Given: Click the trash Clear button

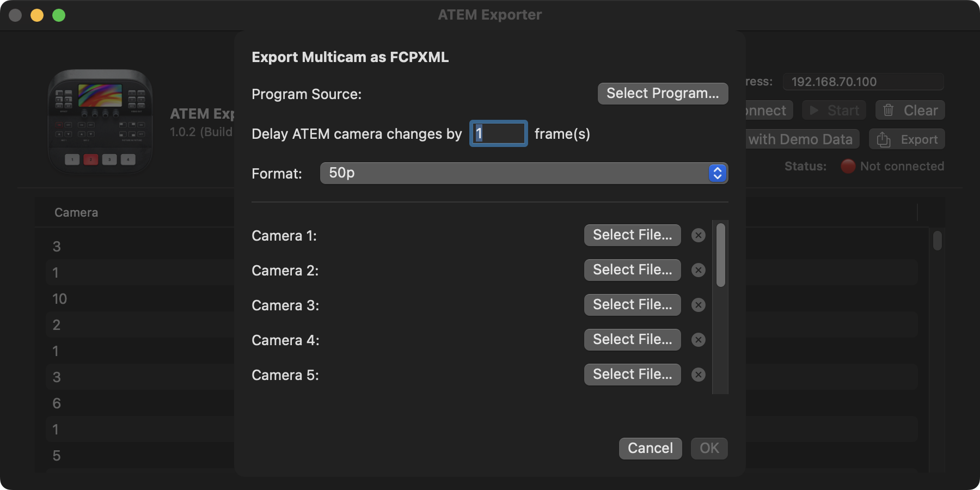Looking at the screenshot, I should (x=910, y=111).
